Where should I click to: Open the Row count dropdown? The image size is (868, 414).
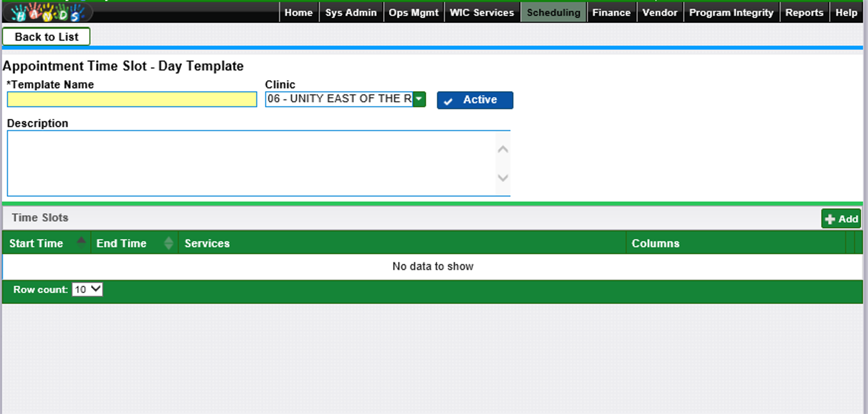click(87, 289)
